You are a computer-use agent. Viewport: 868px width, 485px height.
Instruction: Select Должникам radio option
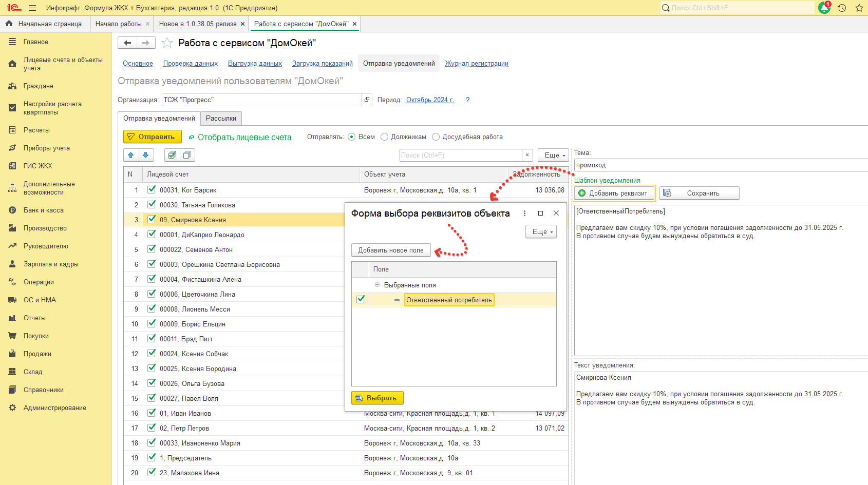click(x=384, y=137)
